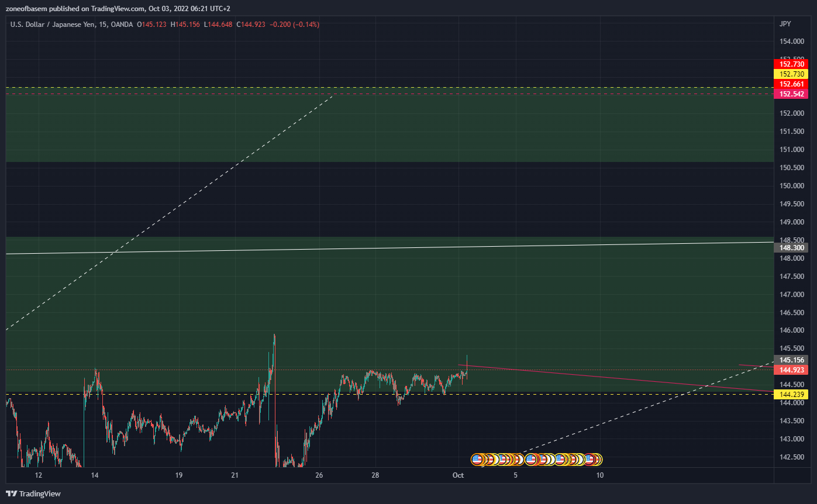Click the yellow 152.730 price label
Viewport: 817px width, 504px height.
(x=791, y=74)
